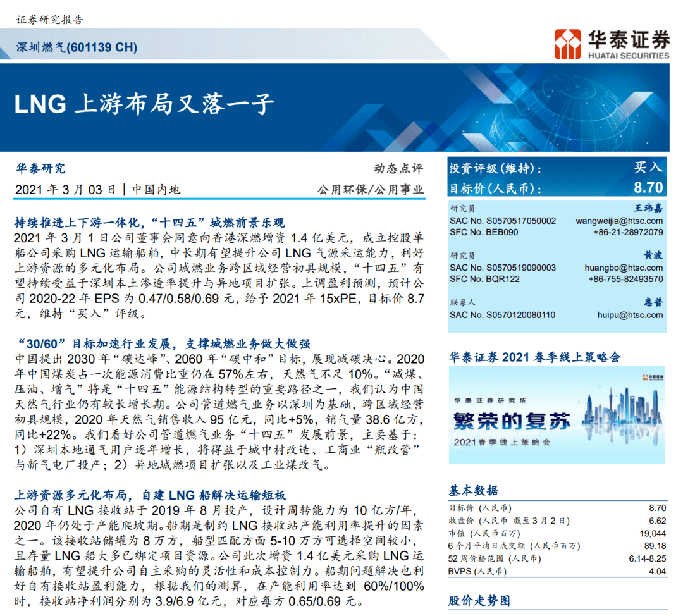This screenshot has height=616, width=683.
Task: Click the "52 周价格范围 (人民币)" row label
Action: 495,558
